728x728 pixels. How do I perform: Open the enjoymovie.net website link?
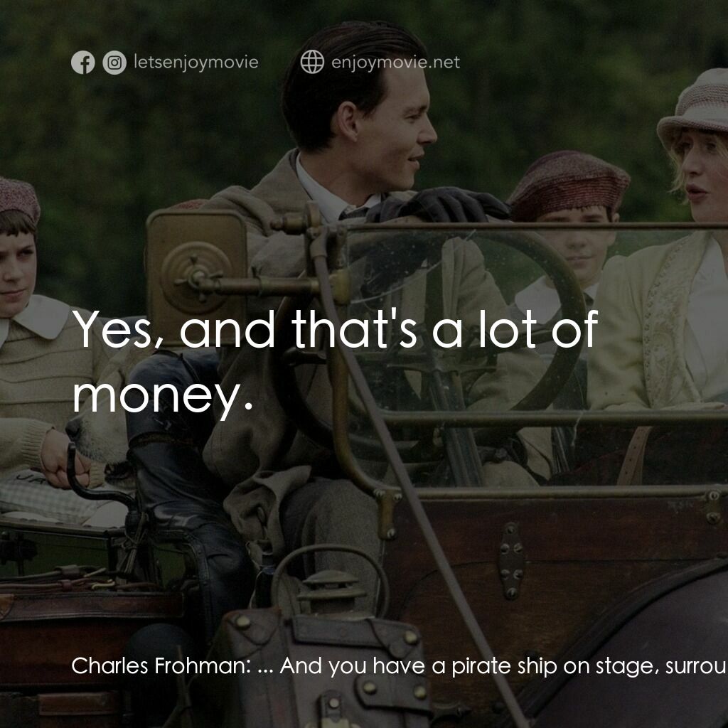pos(395,63)
